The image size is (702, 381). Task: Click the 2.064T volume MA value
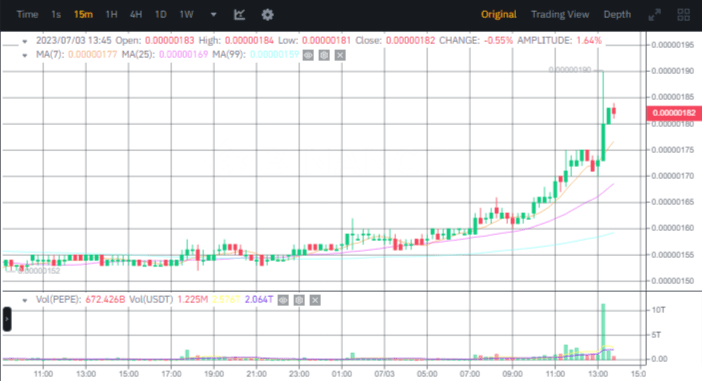point(259,300)
